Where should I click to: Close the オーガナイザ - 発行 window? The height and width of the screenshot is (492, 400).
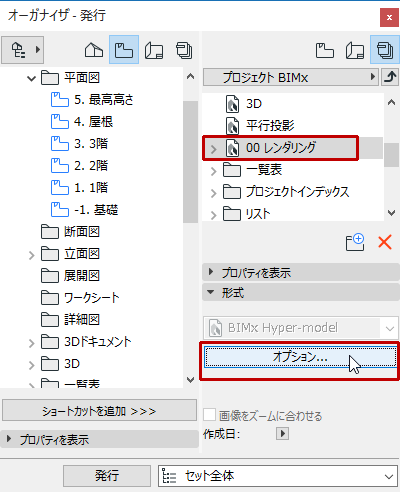coord(389,17)
